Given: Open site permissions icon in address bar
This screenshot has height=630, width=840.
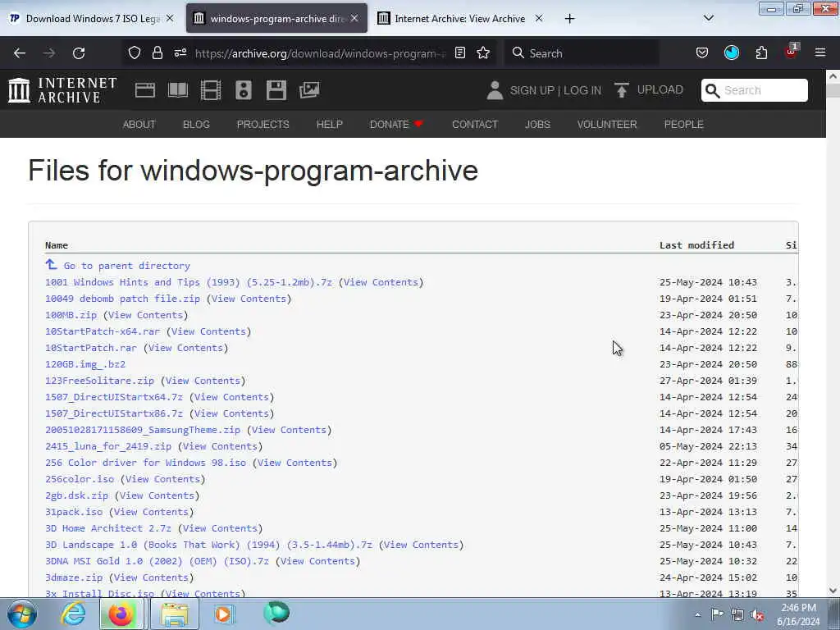Looking at the screenshot, I should pos(180,52).
